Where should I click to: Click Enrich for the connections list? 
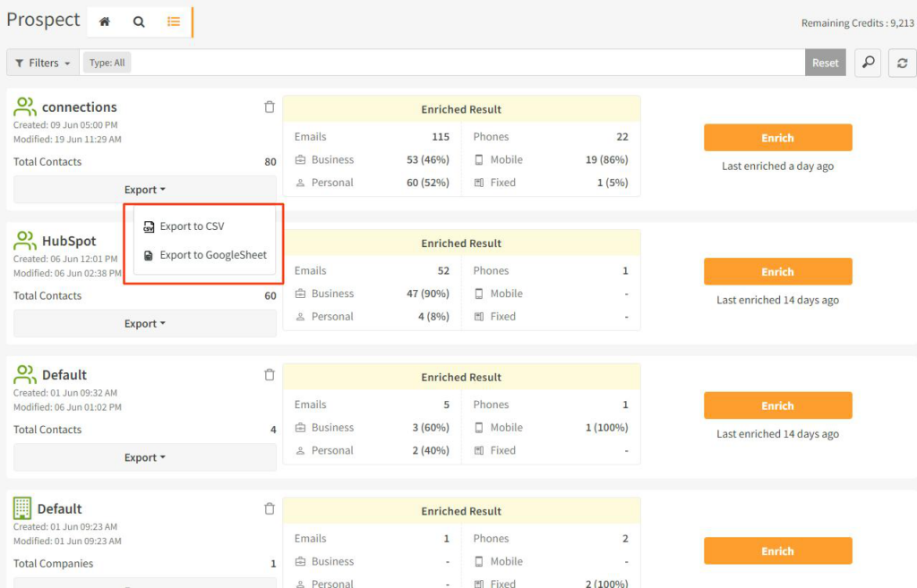click(x=777, y=138)
